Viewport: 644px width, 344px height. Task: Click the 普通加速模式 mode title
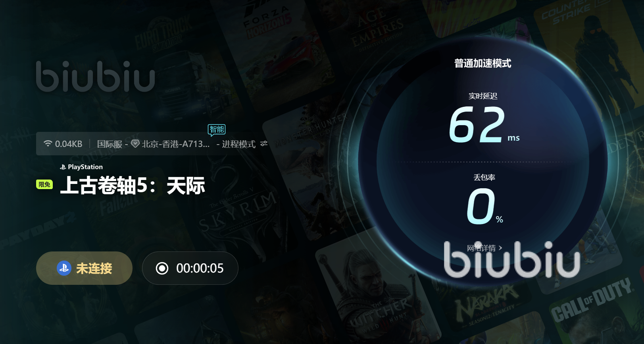[x=483, y=63]
